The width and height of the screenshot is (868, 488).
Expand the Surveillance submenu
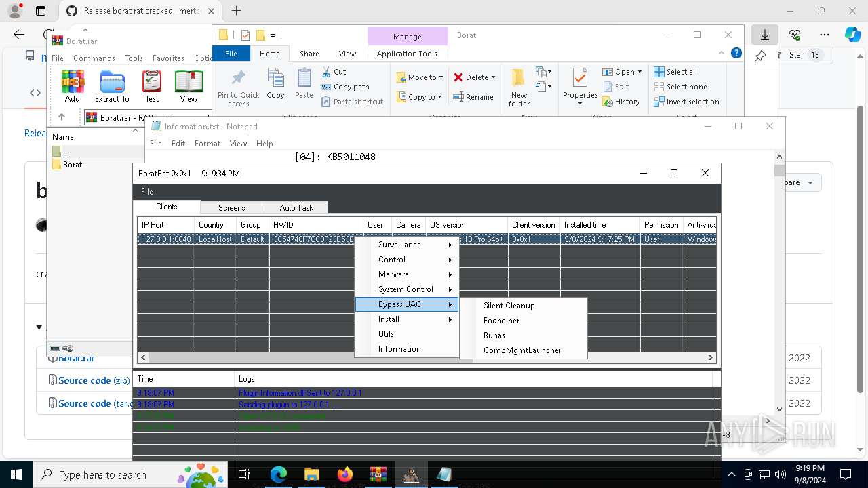tap(408, 245)
